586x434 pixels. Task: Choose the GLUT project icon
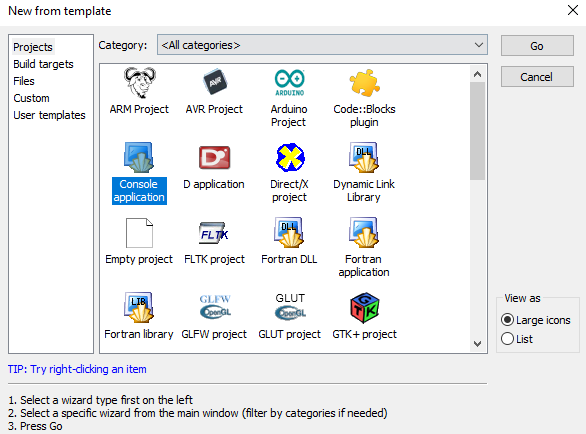coord(290,307)
